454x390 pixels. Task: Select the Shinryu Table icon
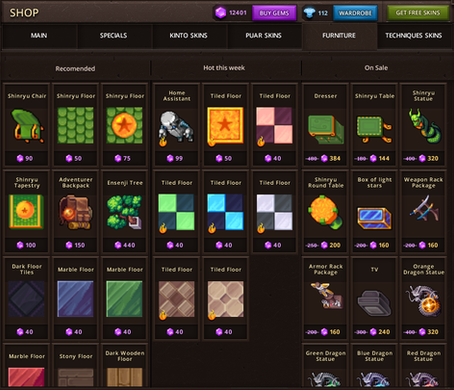(374, 129)
